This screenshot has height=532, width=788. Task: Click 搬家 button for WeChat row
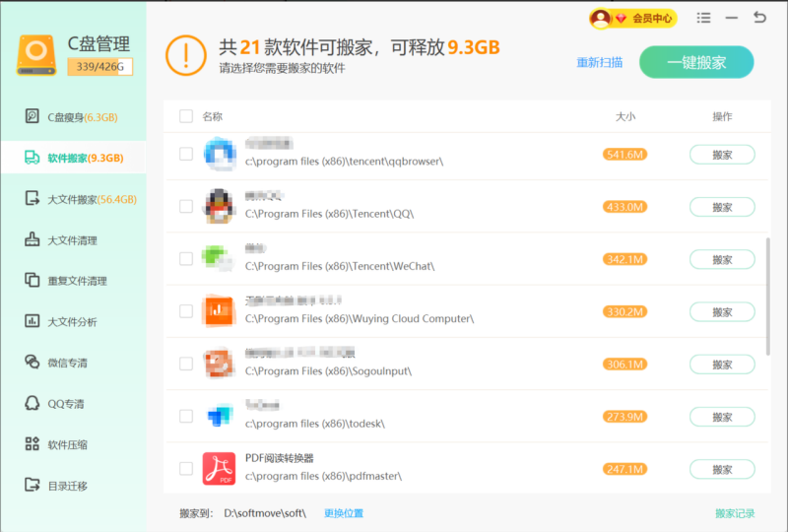point(722,259)
